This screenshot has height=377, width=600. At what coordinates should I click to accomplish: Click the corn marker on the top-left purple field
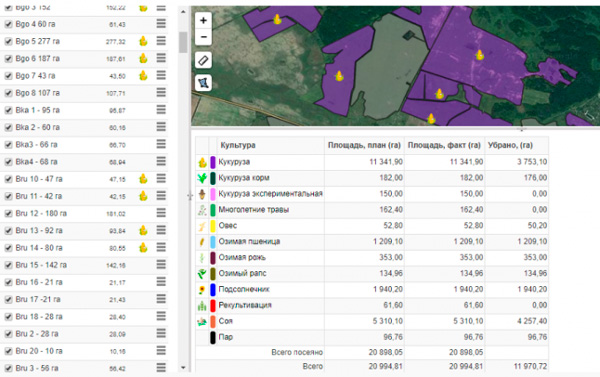[x=277, y=19]
